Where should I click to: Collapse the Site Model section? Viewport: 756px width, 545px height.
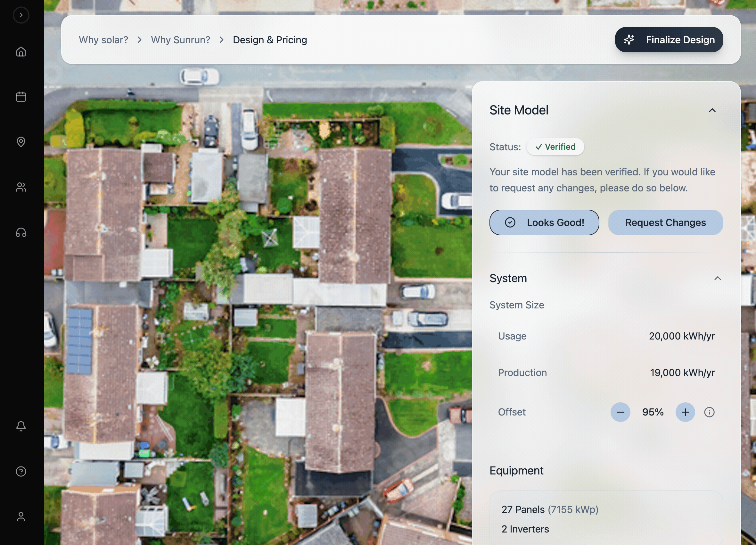tap(712, 110)
